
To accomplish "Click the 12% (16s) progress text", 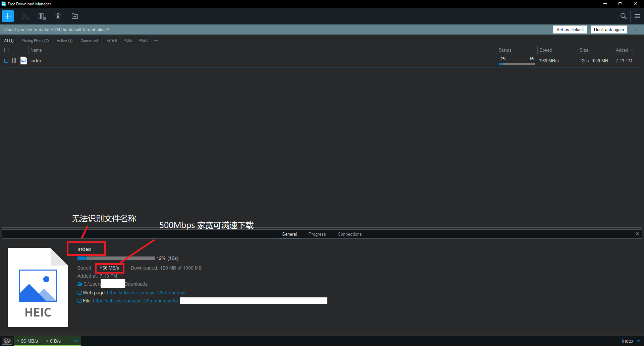I will [x=167, y=258].
